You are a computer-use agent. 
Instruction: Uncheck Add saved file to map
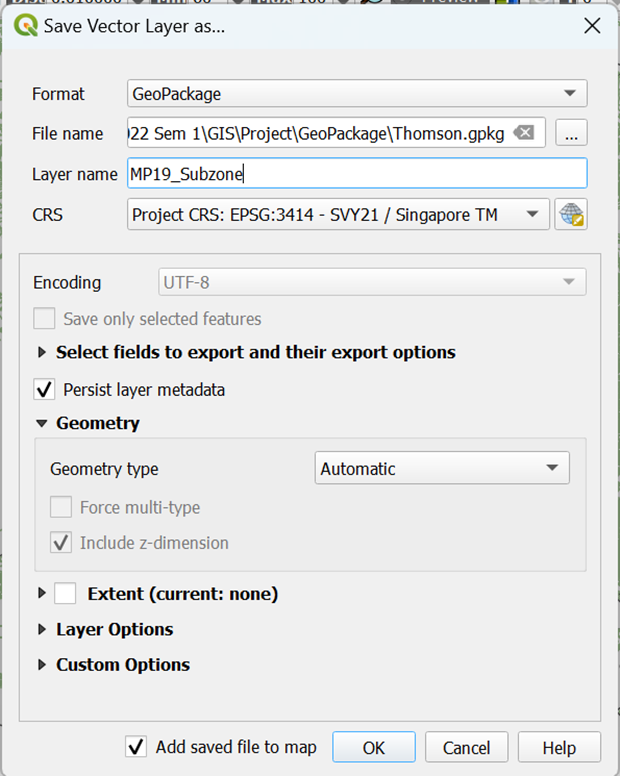(x=136, y=747)
